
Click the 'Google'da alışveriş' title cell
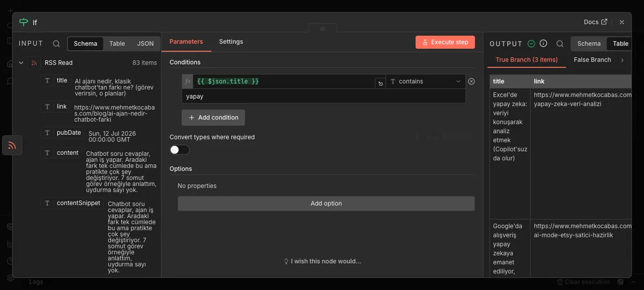point(510,248)
